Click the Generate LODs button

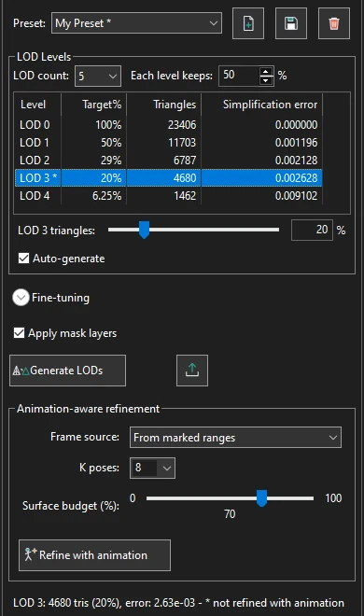67,371
